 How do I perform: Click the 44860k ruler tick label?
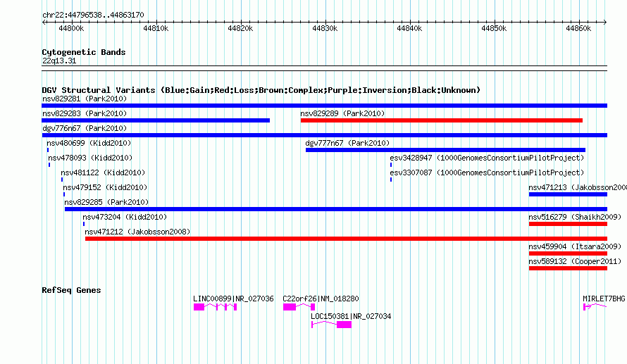[x=578, y=28]
